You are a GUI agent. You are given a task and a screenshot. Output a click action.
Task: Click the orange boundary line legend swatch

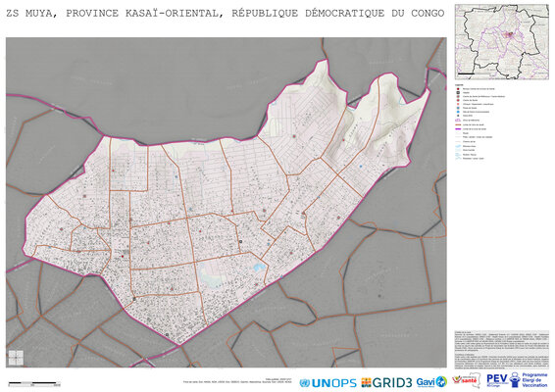click(x=458, y=124)
